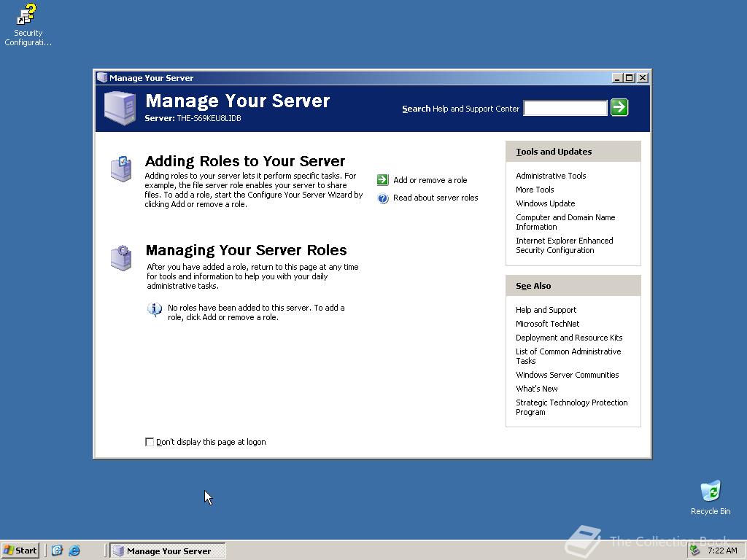Open Administrative Tools link
747x560 pixels.
(551, 176)
